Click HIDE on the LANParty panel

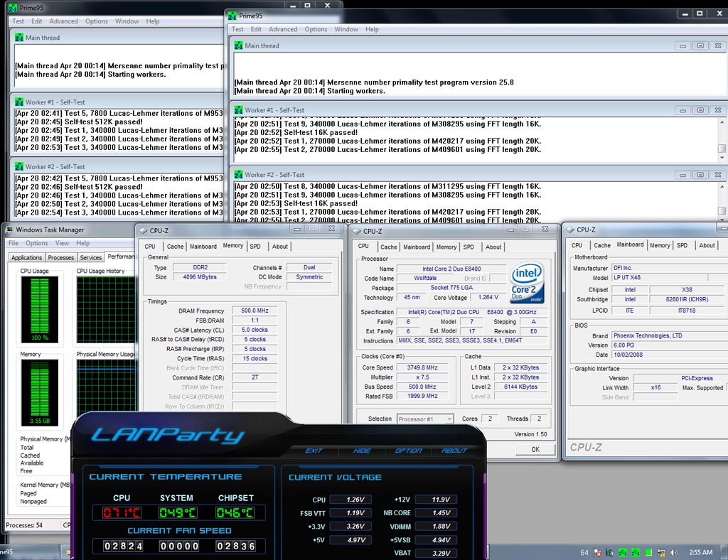[362, 451]
